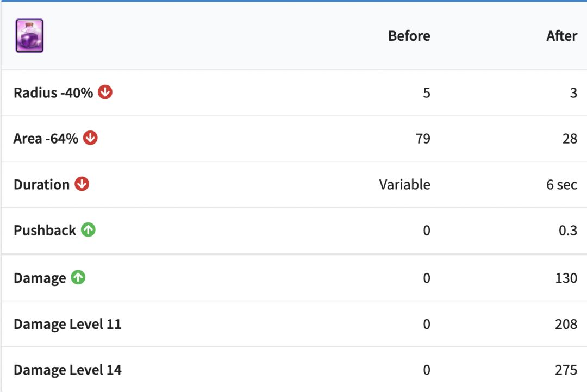The height and width of the screenshot is (392, 587).
Task: Select the Before column header
Action: pos(409,36)
